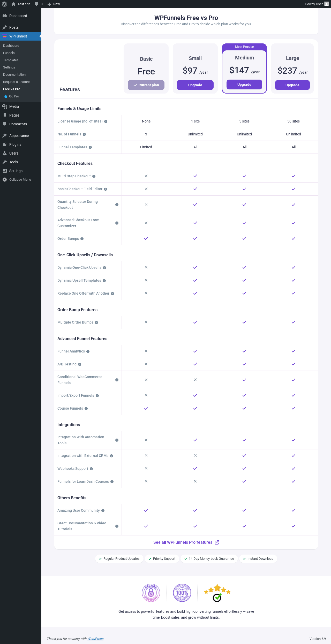Click the WordPress logo icon

[x=4, y=4]
